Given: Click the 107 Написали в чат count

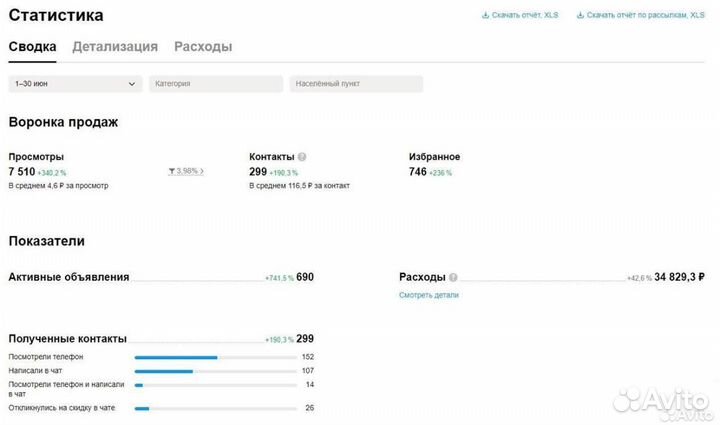Looking at the screenshot, I should [x=308, y=371].
